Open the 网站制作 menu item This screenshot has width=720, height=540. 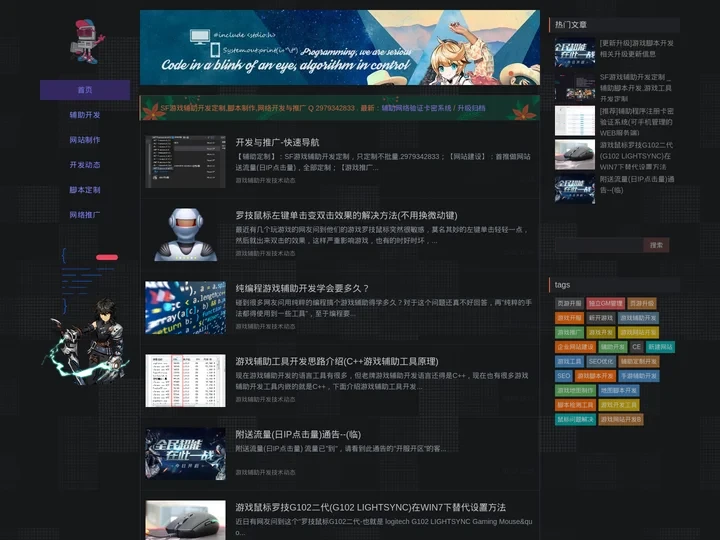[85, 140]
